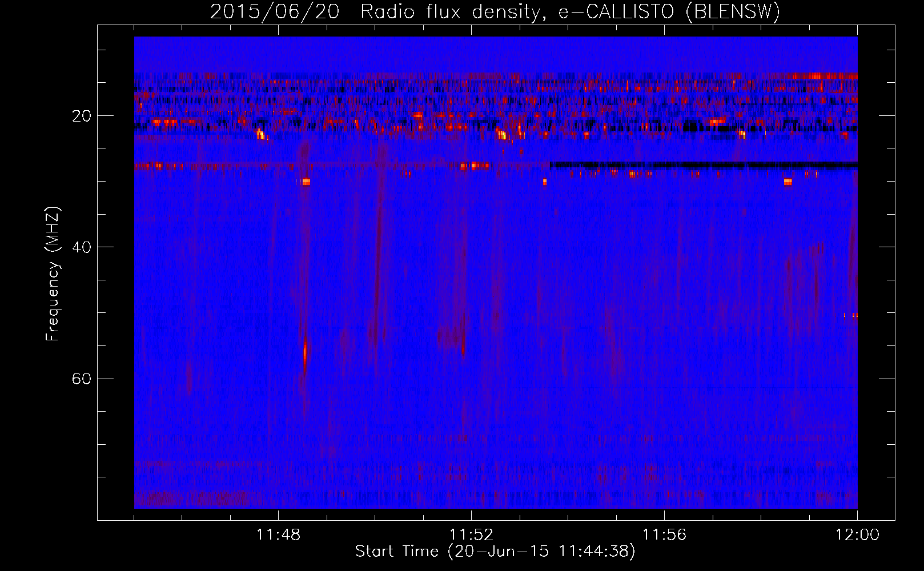The height and width of the screenshot is (571, 924).
Task: Click the '40' frequency tick label
Action: [82, 247]
